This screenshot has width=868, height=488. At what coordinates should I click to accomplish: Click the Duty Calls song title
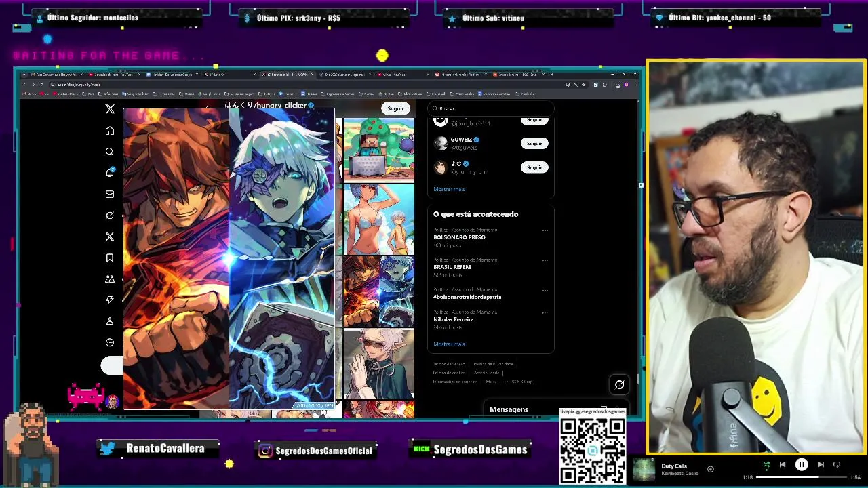[674, 466]
